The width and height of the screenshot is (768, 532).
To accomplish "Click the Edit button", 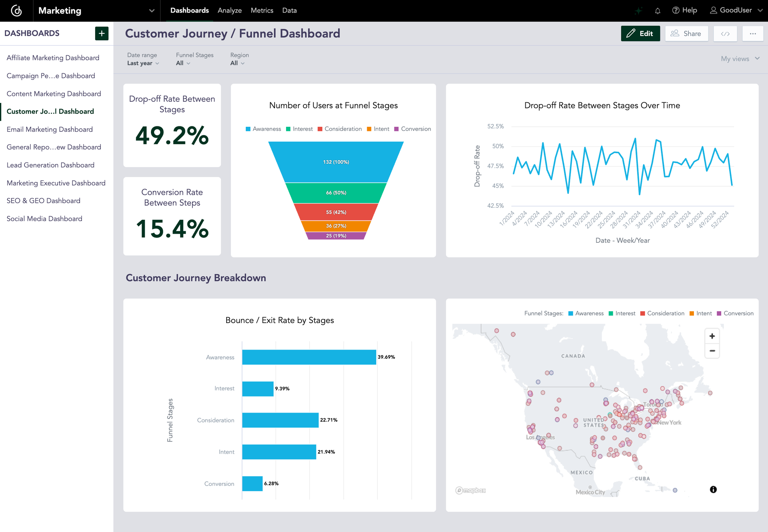I will tap(640, 33).
